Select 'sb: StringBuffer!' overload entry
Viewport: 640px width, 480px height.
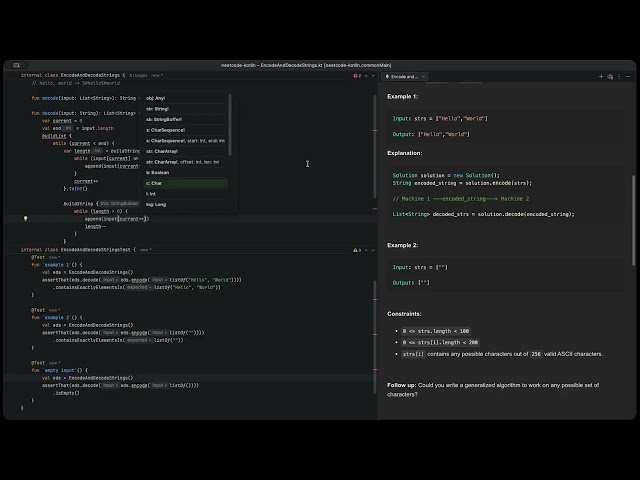(185, 119)
